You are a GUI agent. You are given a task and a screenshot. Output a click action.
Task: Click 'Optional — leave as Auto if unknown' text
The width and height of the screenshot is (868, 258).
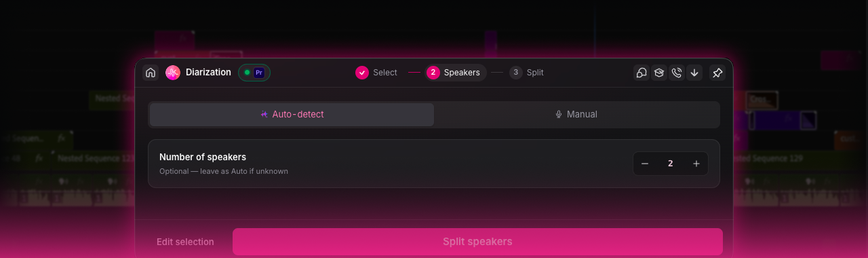point(224,171)
